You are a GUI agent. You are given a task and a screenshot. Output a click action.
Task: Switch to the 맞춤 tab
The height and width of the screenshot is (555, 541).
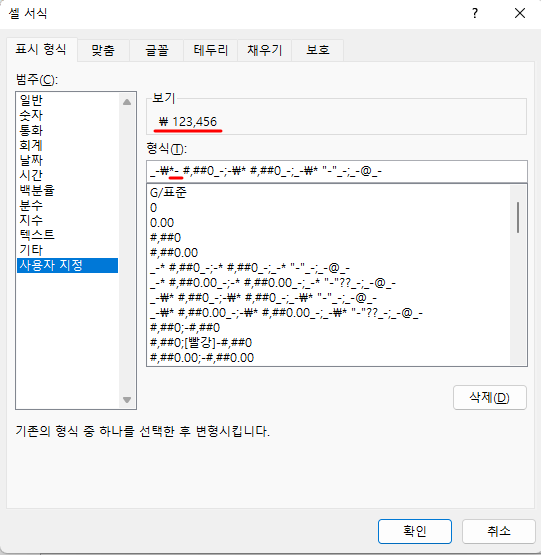(103, 50)
